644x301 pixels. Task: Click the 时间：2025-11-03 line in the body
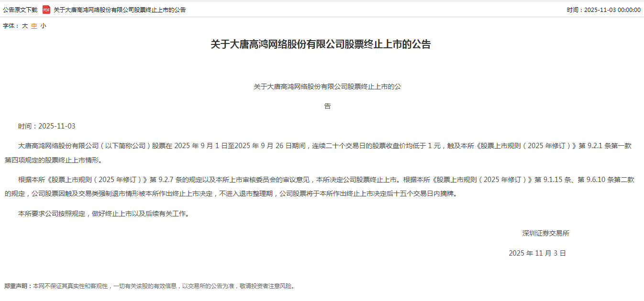point(47,126)
